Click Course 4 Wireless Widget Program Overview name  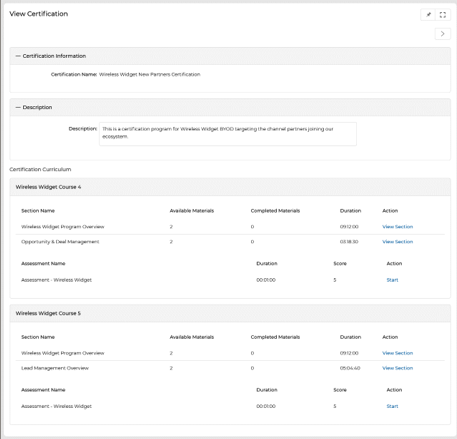63,227
